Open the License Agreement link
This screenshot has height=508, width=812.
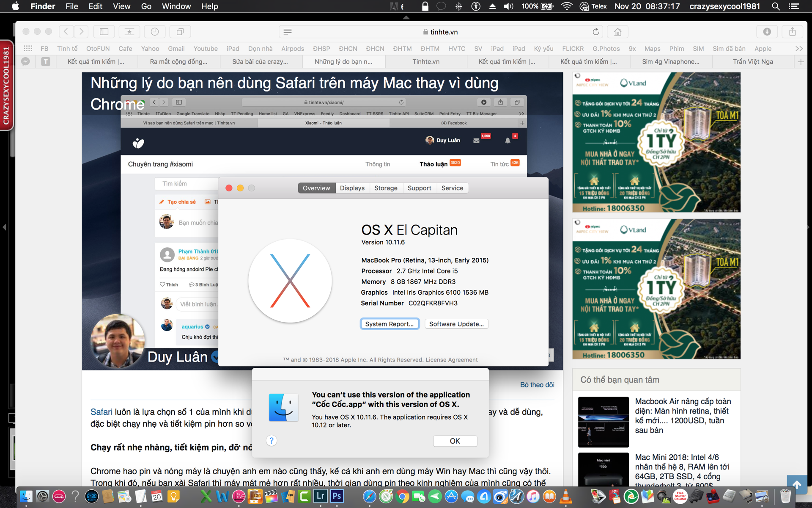[452, 360]
